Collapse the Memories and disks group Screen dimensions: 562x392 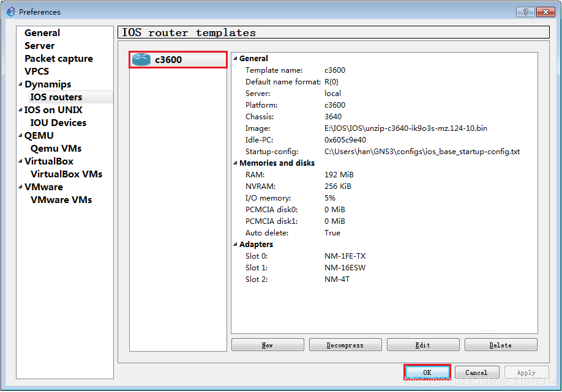tap(236, 163)
